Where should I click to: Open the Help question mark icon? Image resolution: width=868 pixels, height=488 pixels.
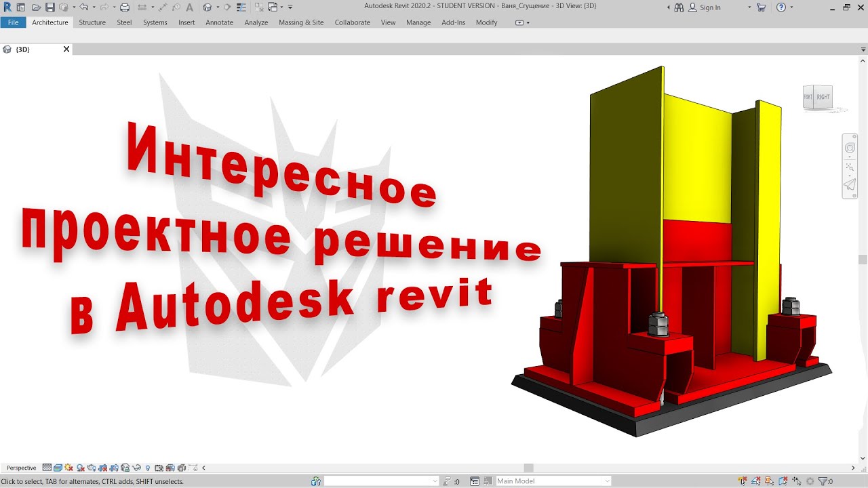click(781, 7)
